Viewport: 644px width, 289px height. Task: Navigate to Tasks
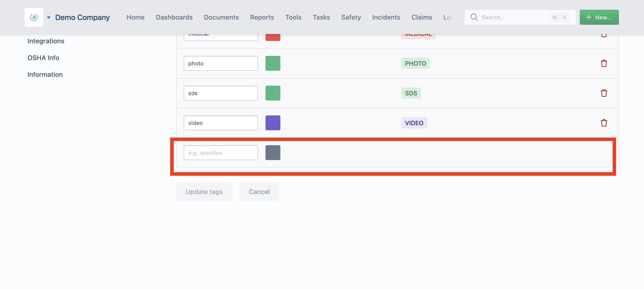click(321, 17)
